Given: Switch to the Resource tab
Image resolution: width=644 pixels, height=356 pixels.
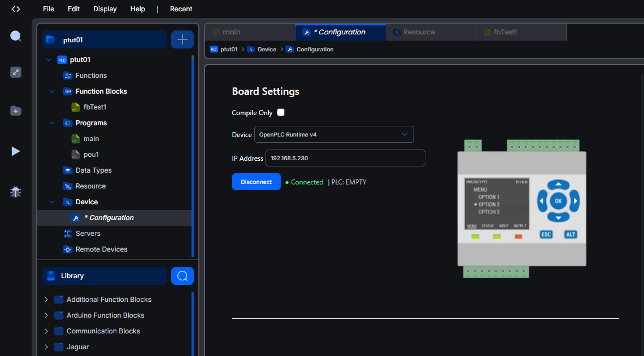Looking at the screenshot, I should tap(430, 32).
